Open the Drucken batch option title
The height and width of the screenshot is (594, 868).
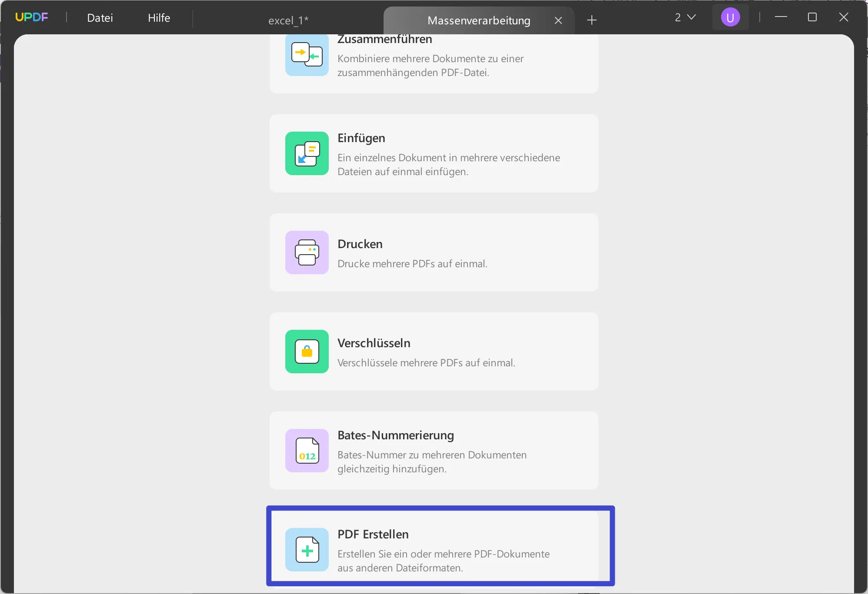360,244
